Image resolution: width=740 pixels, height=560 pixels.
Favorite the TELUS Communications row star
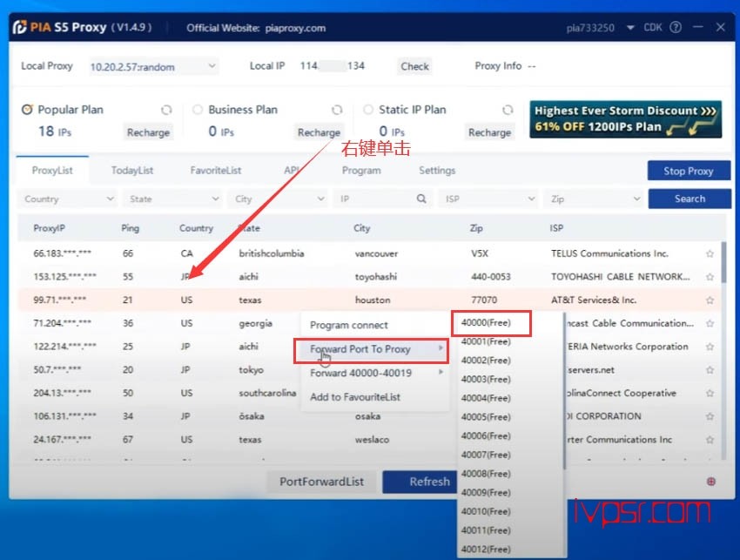click(710, 253)
